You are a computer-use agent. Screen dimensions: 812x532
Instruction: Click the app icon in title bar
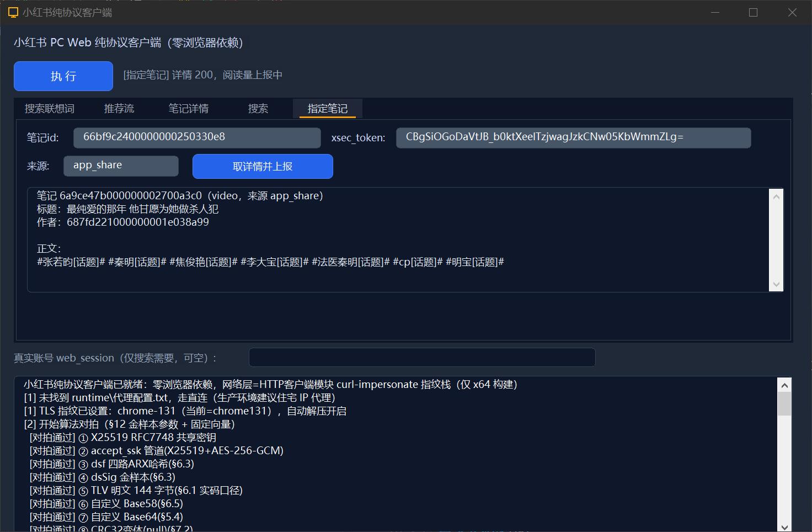pyautogui.click(x=13, y=12)
